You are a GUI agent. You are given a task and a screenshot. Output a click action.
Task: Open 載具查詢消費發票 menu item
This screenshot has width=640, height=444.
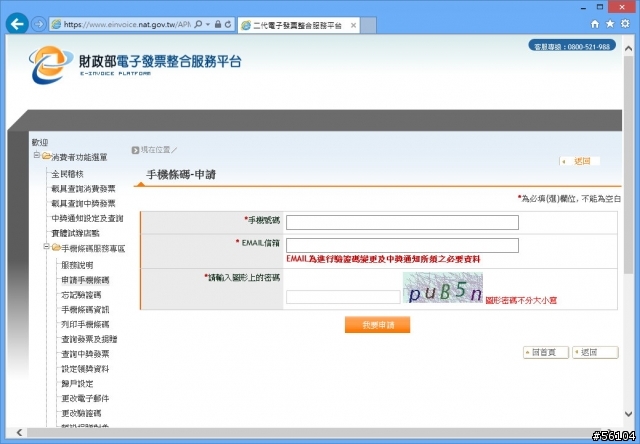click(83, 189)
